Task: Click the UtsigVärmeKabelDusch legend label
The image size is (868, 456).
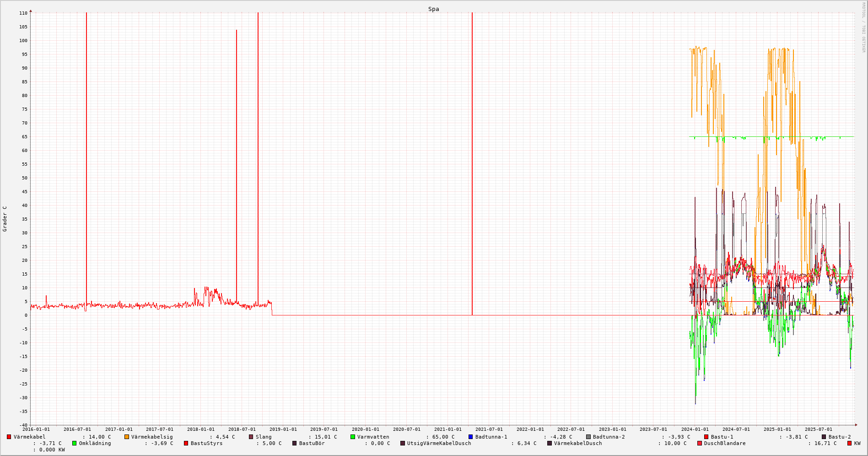Action: pos(439,443)
